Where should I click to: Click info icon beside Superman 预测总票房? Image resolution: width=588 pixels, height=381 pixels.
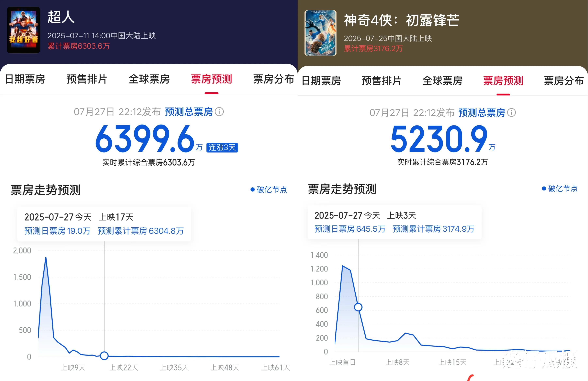pos(219,112)
